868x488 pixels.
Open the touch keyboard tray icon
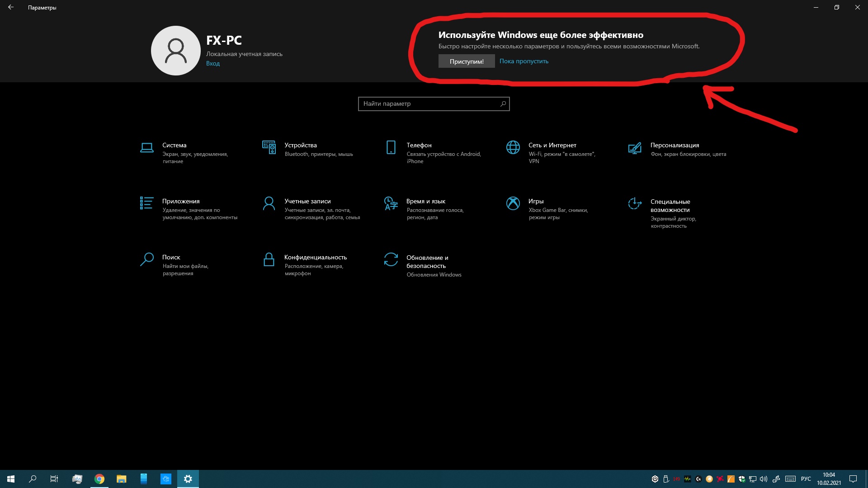[790, 479]
